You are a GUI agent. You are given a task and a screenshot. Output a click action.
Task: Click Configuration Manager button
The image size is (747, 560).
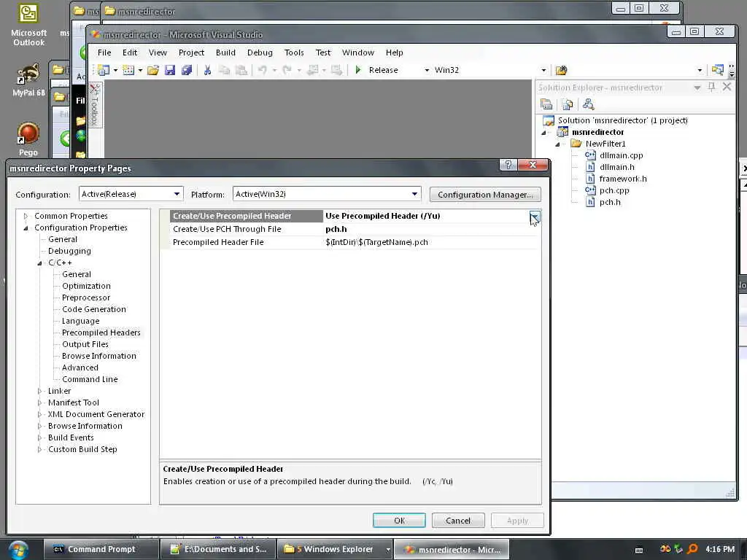tap(485, 194)
